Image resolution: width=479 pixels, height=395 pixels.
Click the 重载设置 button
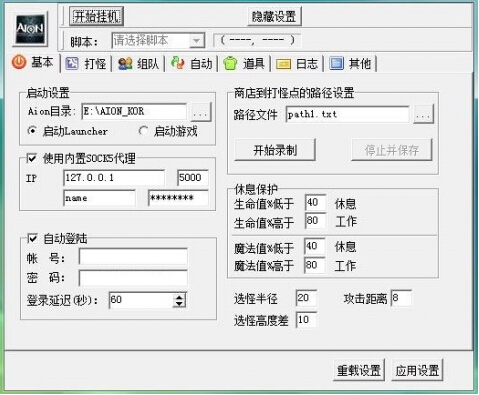click(x=359, y=370)
